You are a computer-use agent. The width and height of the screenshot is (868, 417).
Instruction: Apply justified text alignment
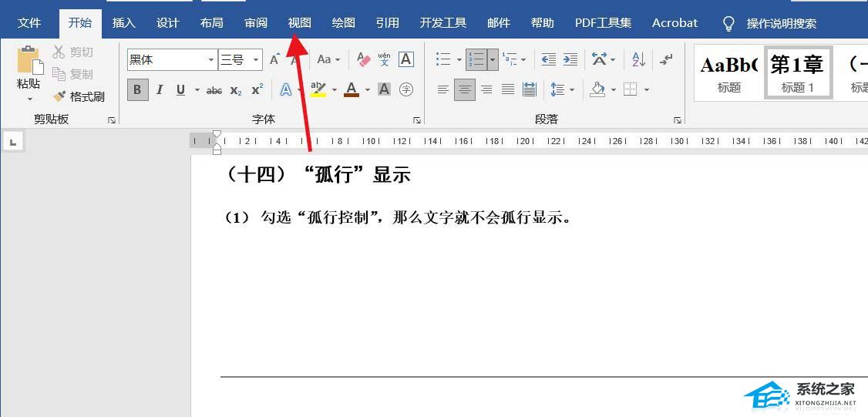click(x=508, y=89)
